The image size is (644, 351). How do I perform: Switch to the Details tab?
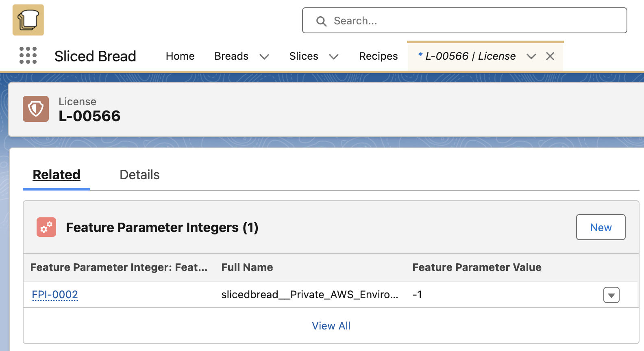tap(139, 174)
